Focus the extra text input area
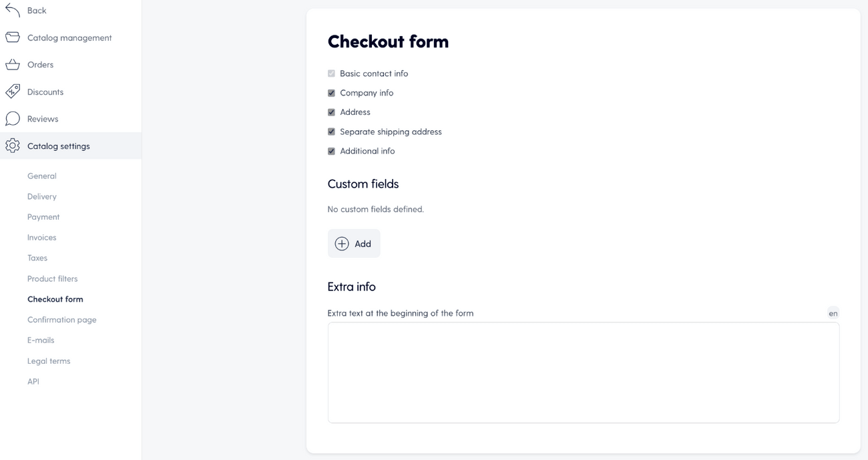The height and width of the screenshot is (460, 868). [584, 373]
